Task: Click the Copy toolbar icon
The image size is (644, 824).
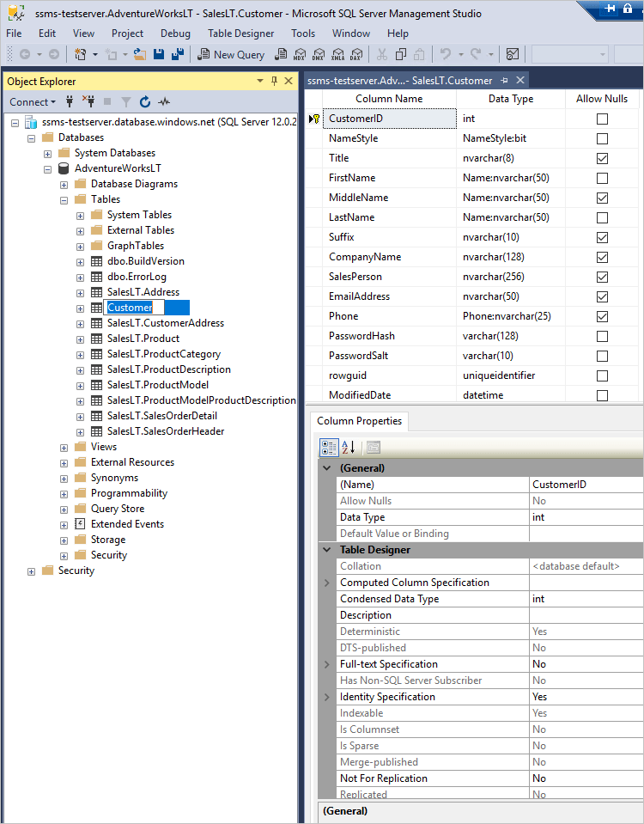Action: 401,54
